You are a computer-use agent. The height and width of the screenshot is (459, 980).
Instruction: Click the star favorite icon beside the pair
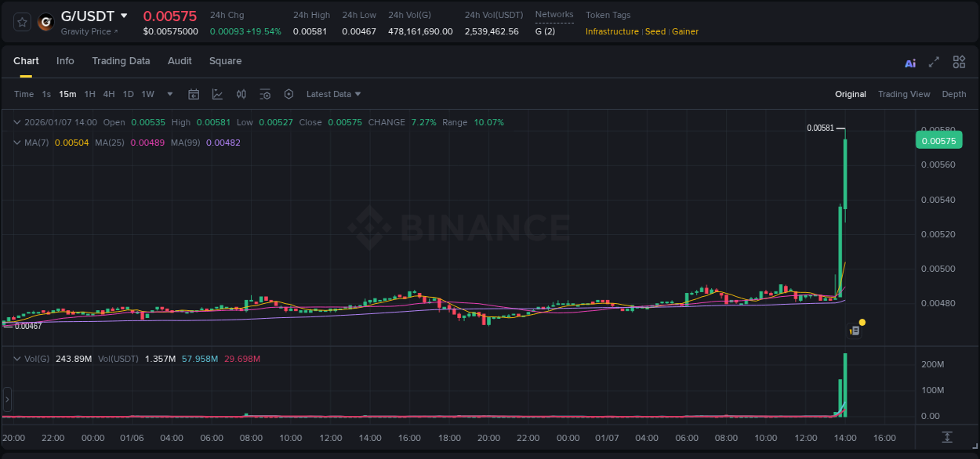(21, 22)
